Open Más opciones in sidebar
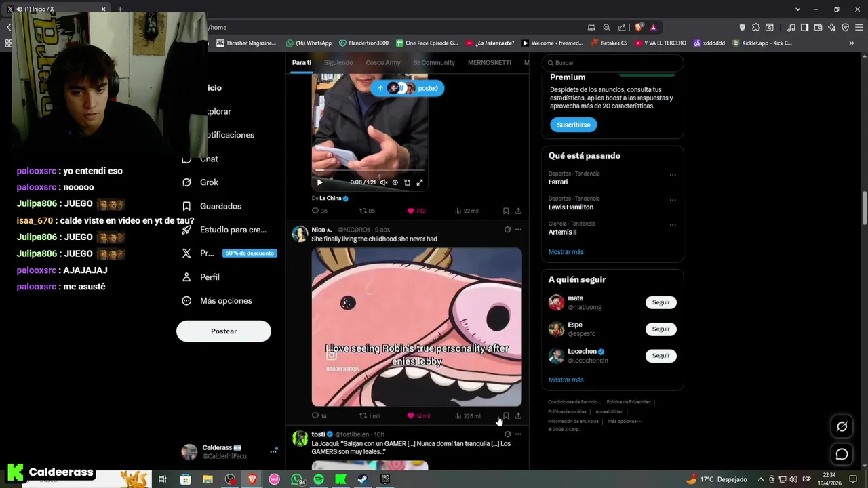The image size is (868, 488). click(x=217, y=301)
